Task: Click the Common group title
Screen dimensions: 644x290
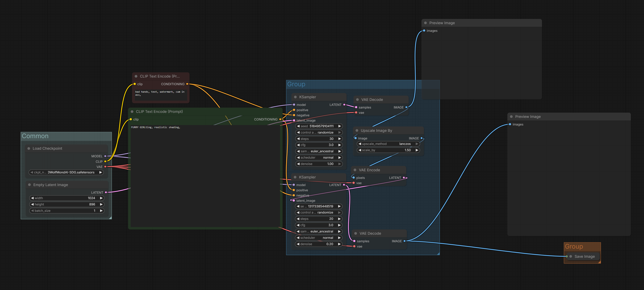Action: pos(35,136)
